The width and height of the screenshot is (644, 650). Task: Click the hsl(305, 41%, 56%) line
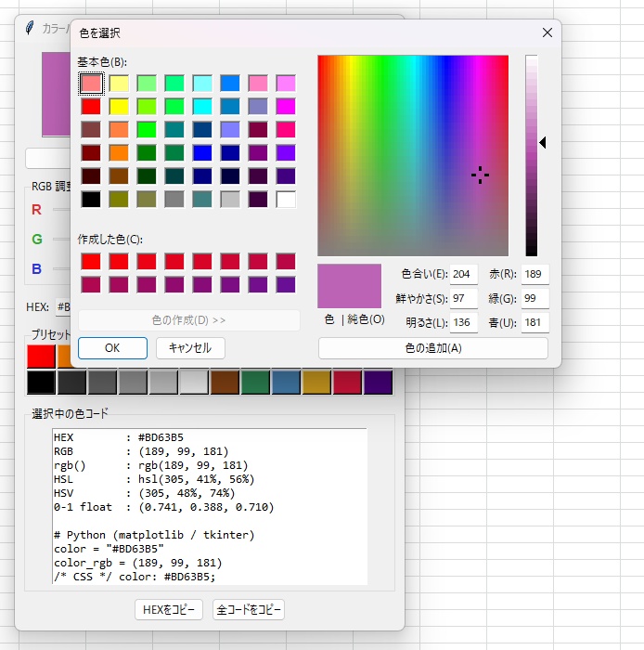click(x=154, y=479)
